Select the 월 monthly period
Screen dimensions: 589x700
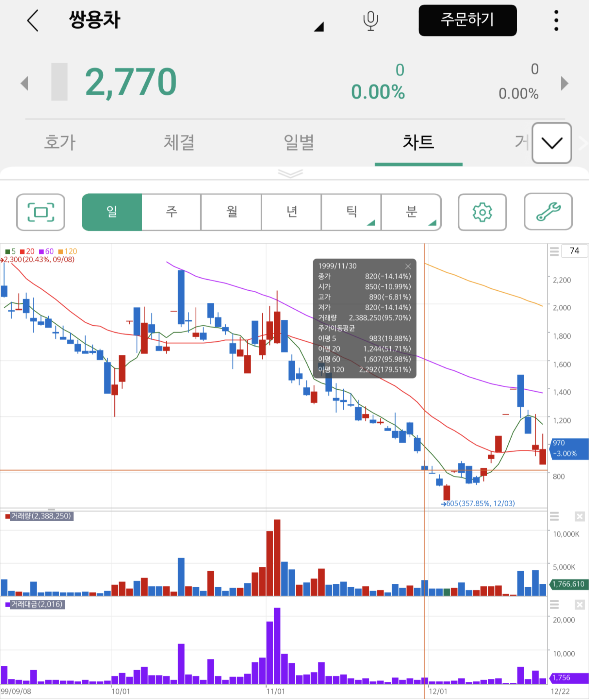232,212
